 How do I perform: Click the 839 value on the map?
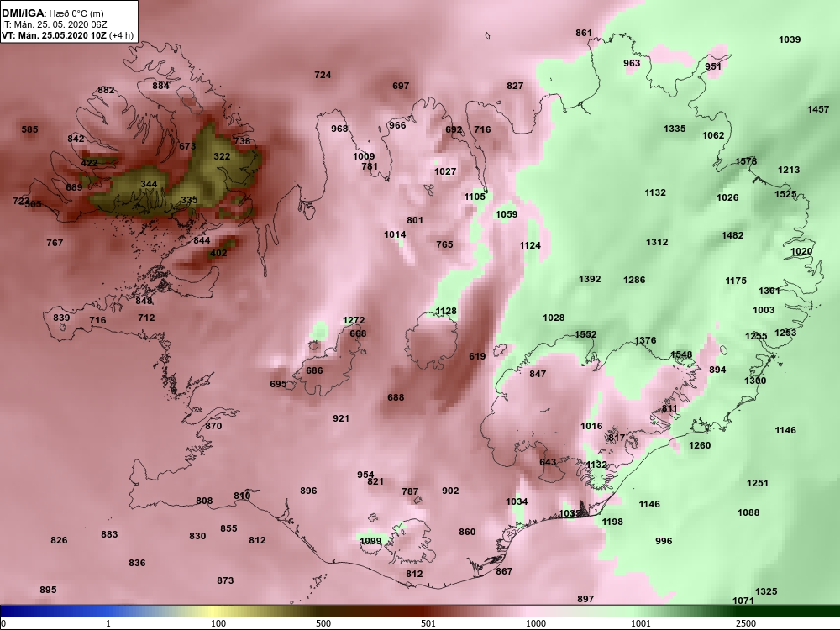click(61, 318)
